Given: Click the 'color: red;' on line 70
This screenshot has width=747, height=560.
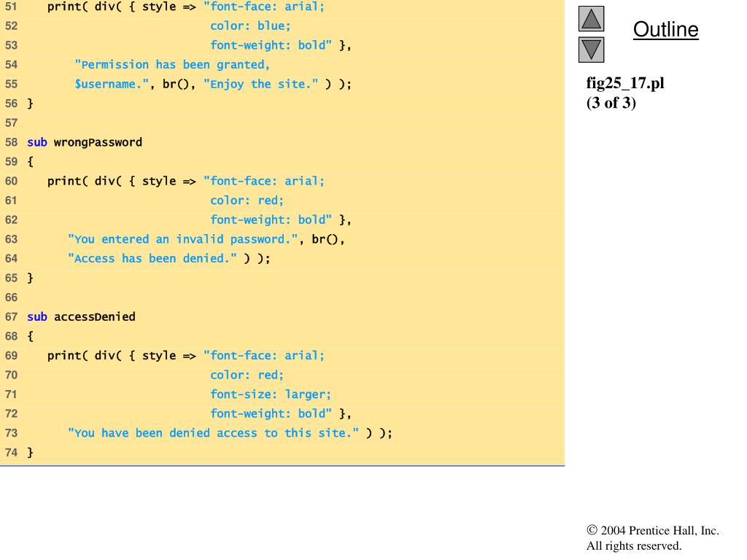Looking at the screenshot, I should [247, 376].
